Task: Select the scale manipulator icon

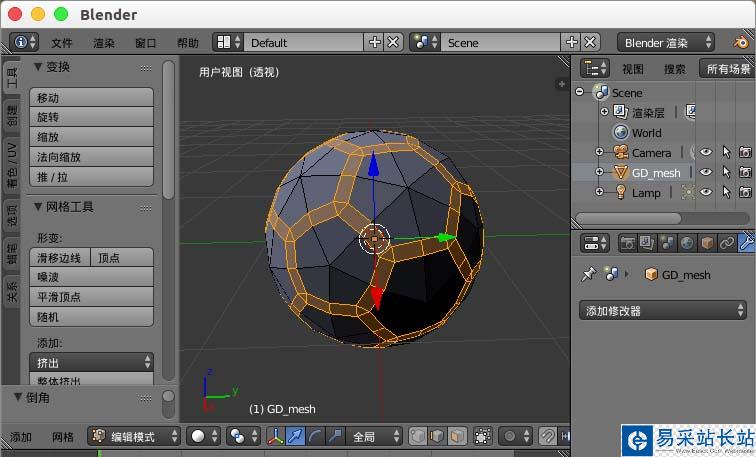Action: (335, 436)
